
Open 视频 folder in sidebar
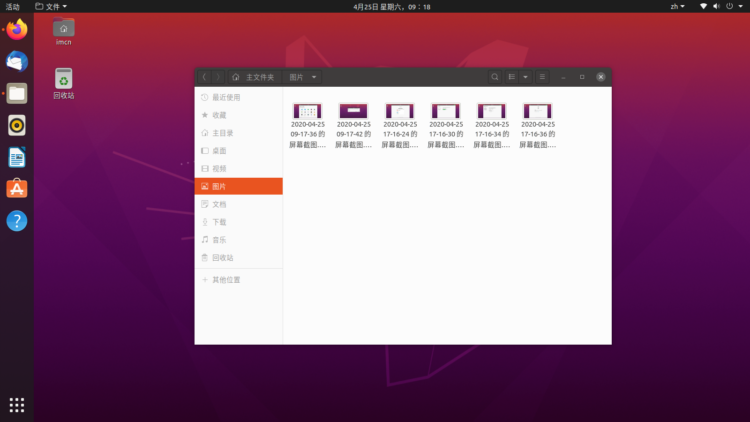pos(219,168)
